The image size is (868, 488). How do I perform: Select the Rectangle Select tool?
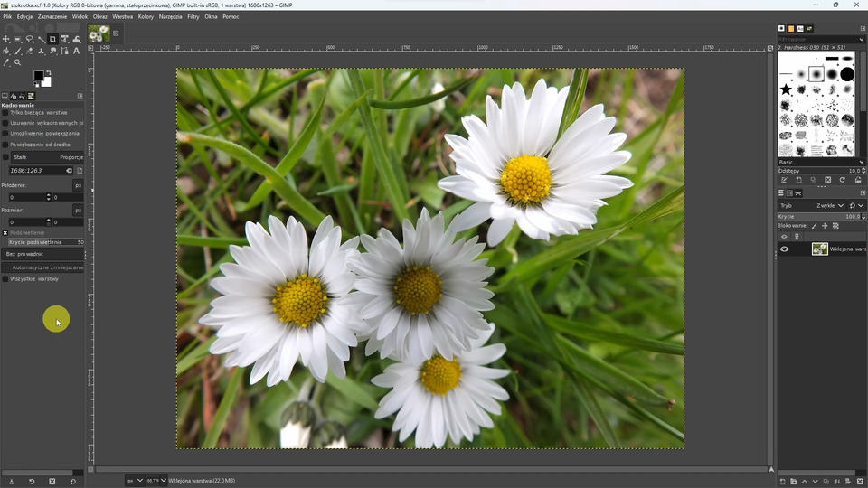[x=18, y=39]
